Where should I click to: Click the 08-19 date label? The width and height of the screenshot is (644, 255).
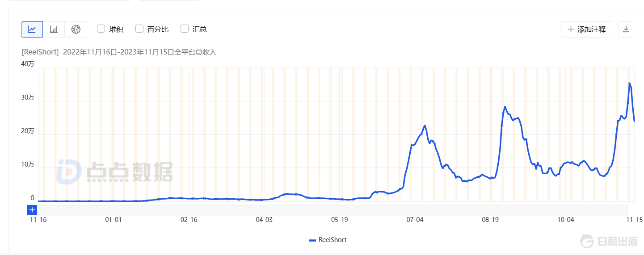490,220
